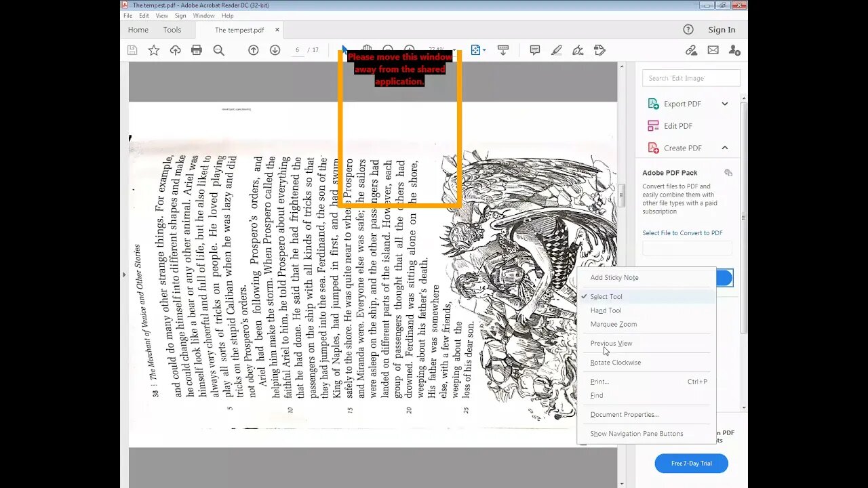Choose Document Properties... in the context menu

(646, 414)
